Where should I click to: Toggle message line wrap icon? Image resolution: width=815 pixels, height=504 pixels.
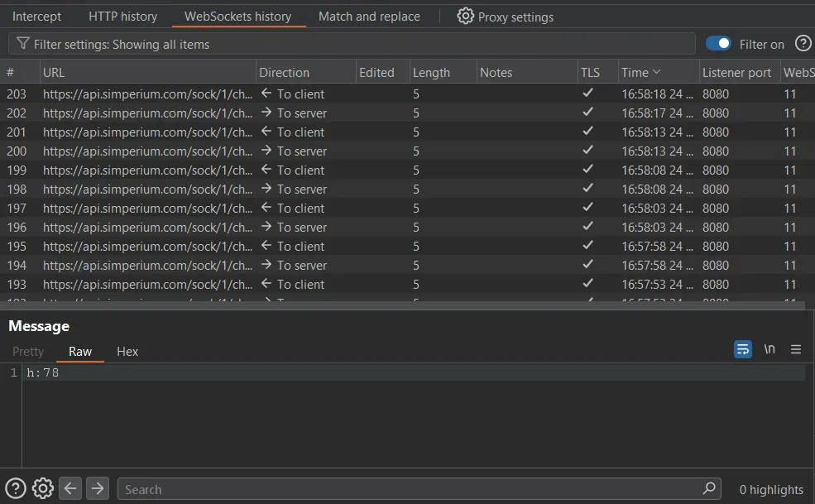743,349
